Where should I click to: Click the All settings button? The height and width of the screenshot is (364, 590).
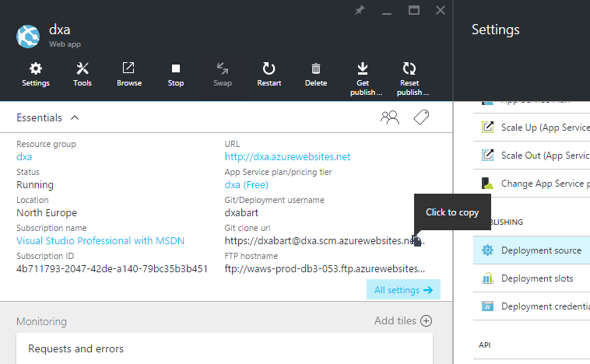tap(402, 290)
